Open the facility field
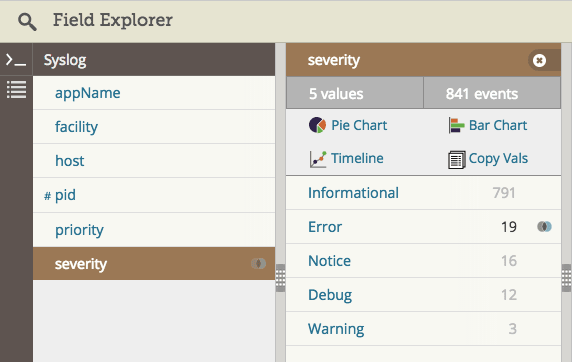This screenshot has height=362, width=572. (x=154, y=127)
